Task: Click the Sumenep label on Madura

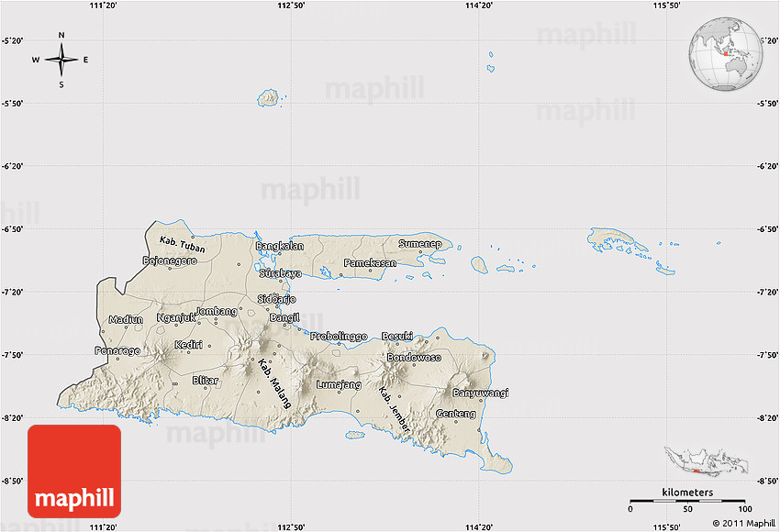Action: pos(419,244)
